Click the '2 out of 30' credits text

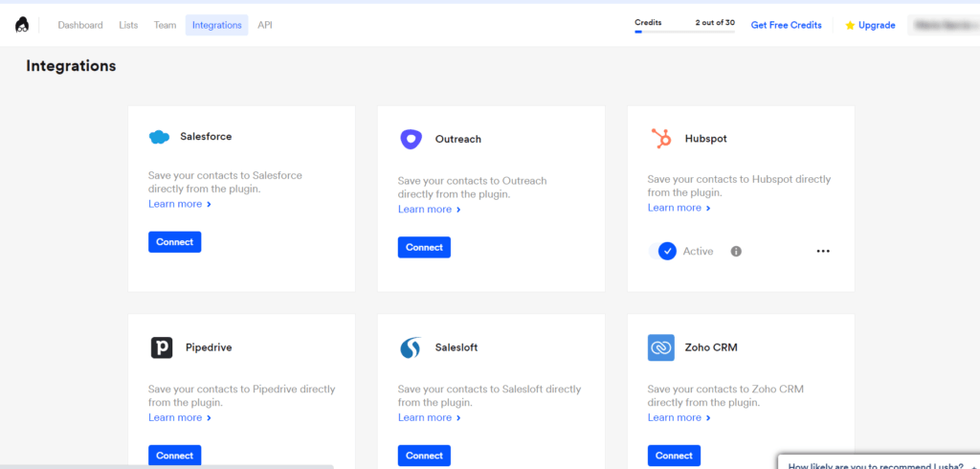715,23
